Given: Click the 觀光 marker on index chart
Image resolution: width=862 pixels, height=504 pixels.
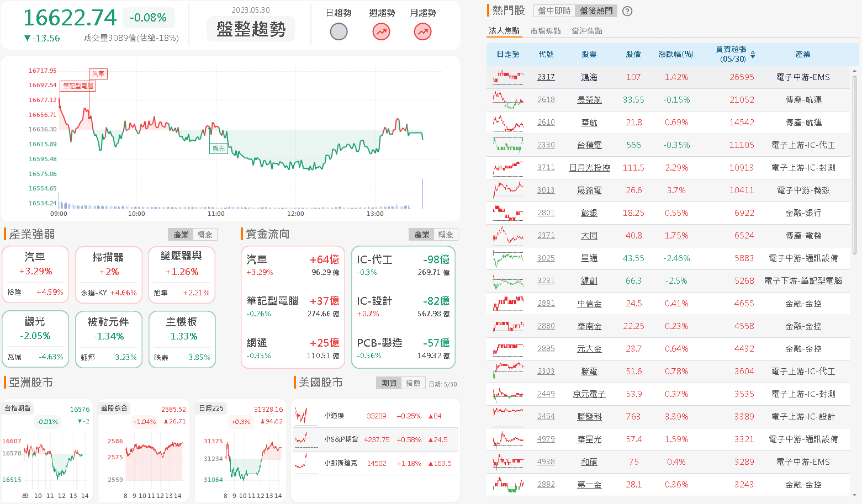Looking at the screenshot, I should tap(219, 148).
